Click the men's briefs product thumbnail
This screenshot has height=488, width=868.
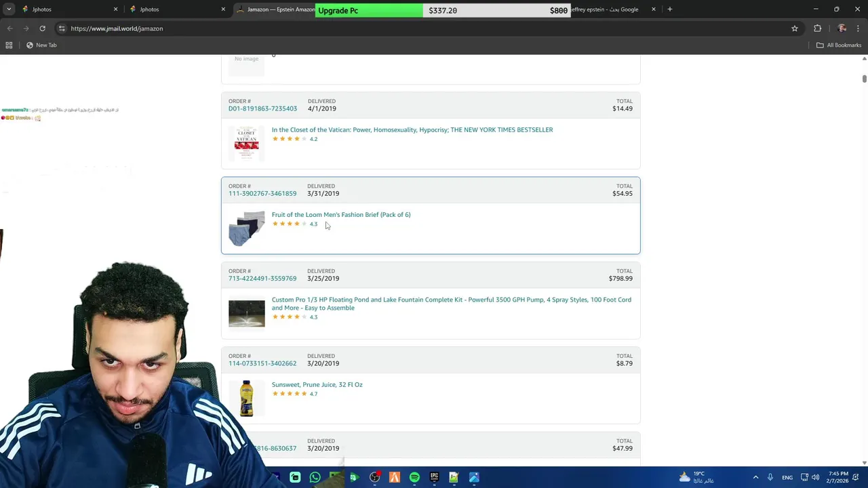click(x=246, y=228)
